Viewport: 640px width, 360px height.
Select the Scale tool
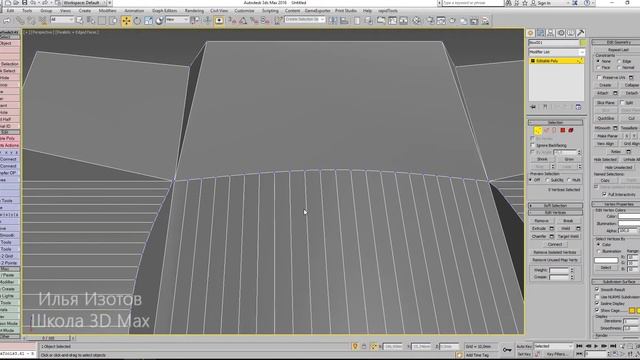point(148,20)
